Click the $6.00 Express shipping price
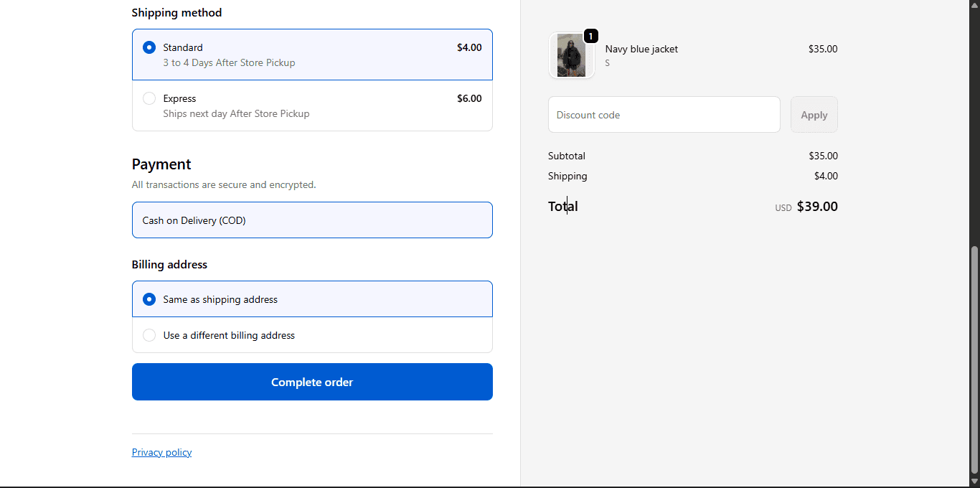Image resolution: width=980 pixels, height=488 pixels. click(469, 98)
